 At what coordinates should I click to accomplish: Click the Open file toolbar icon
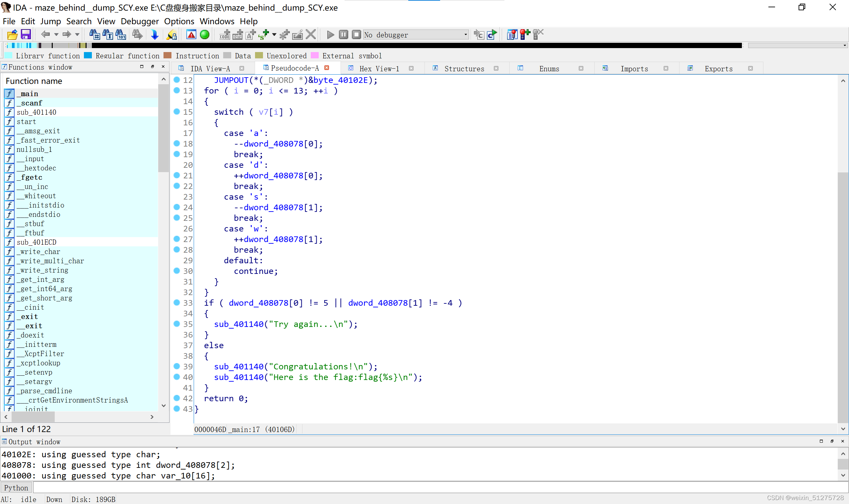point(12,34)
